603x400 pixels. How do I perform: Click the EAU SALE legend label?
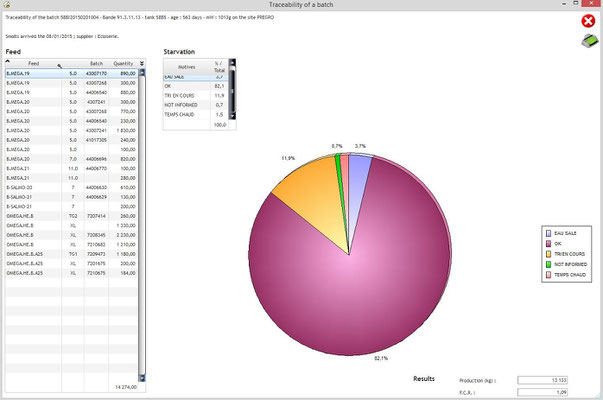pos(565,233)
